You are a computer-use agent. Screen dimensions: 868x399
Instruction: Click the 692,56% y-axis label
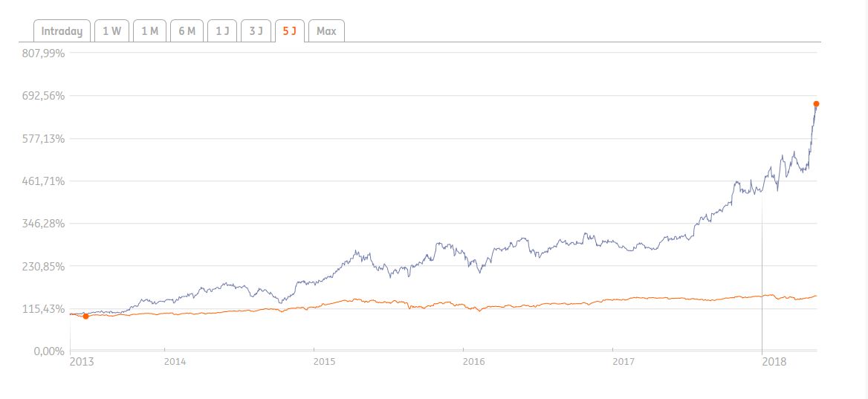45,96
